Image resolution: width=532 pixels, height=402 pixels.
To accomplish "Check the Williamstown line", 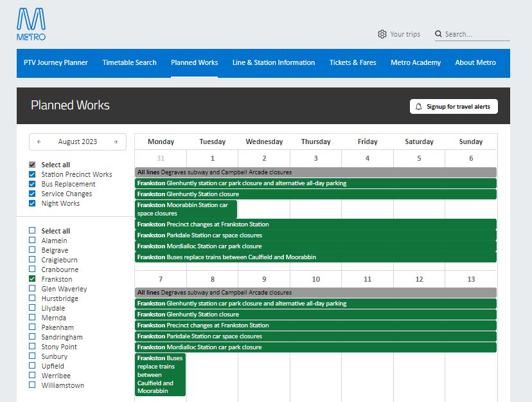I will coord(32,385).
